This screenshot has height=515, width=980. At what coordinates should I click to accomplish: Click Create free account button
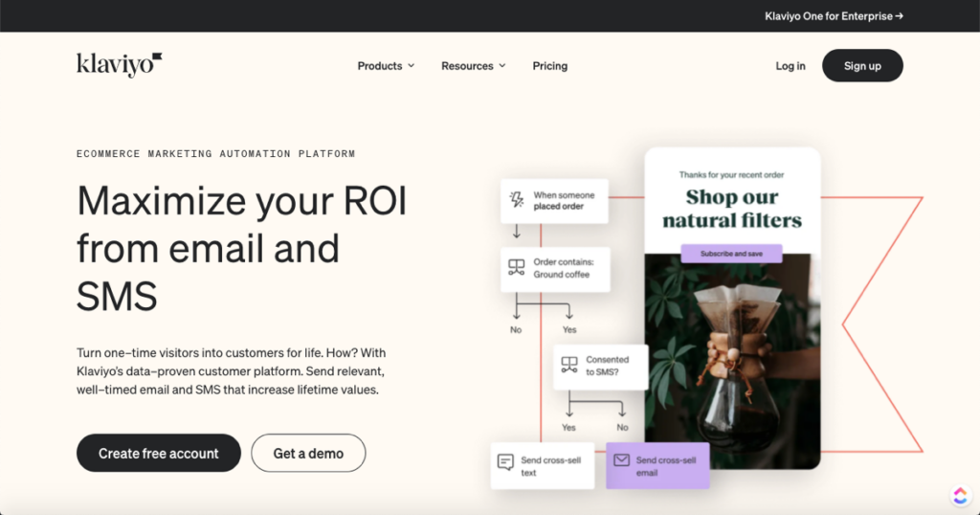point(159,453)
